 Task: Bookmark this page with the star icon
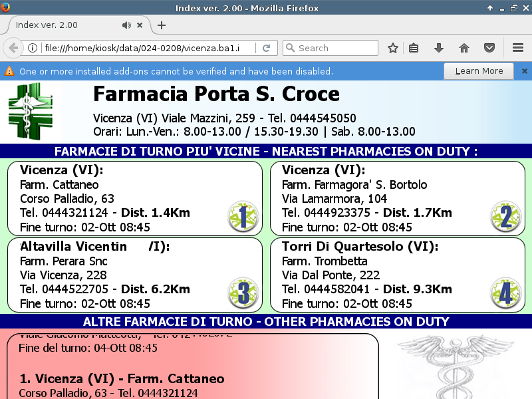coord(393,48)
